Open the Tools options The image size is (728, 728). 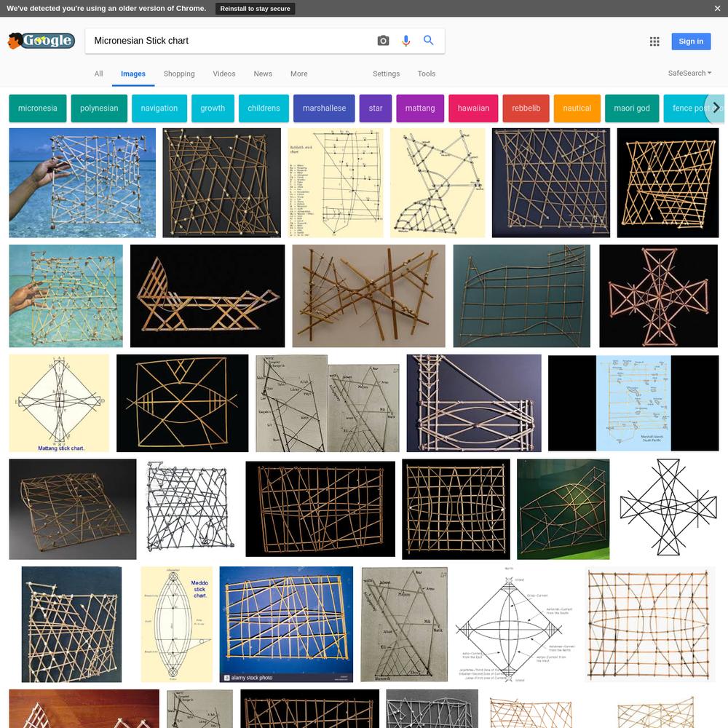click(426, 74)
